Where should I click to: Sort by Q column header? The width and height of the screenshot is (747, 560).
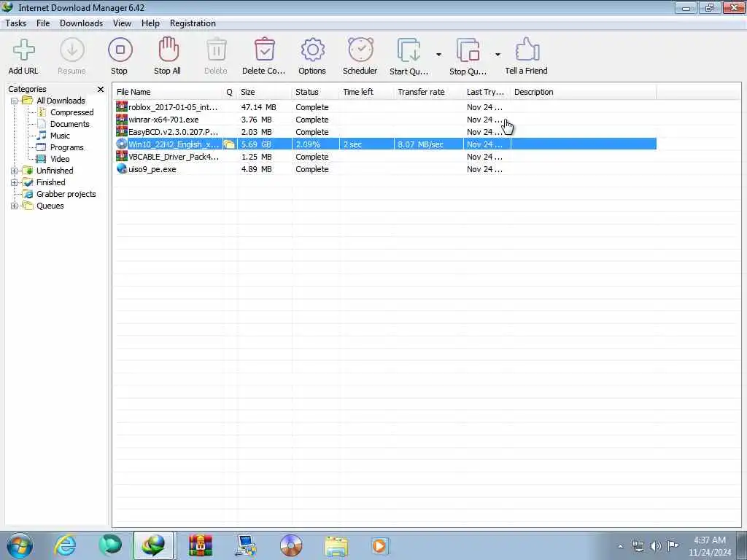pyautogui.click(x=230, y=92)
